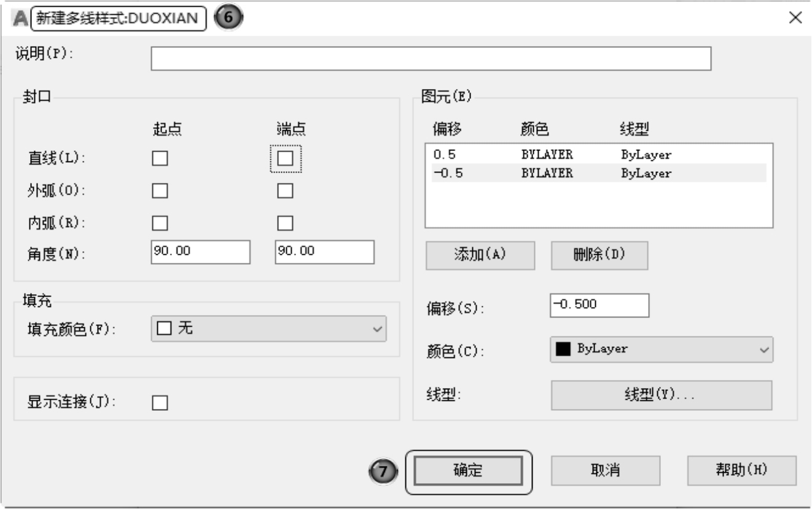Enable 直线 cap at 端点
The height and width of the screenshot is (509, 812).
point(285,158)
